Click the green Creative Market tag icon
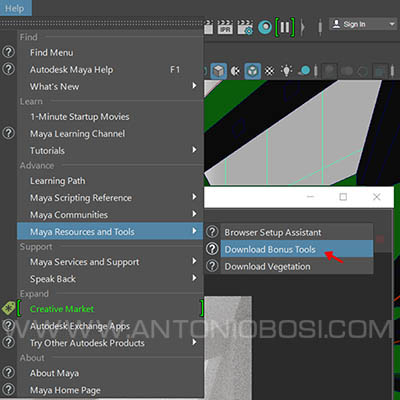This screenshot has height=400, width=400. [x=8, y=308]
